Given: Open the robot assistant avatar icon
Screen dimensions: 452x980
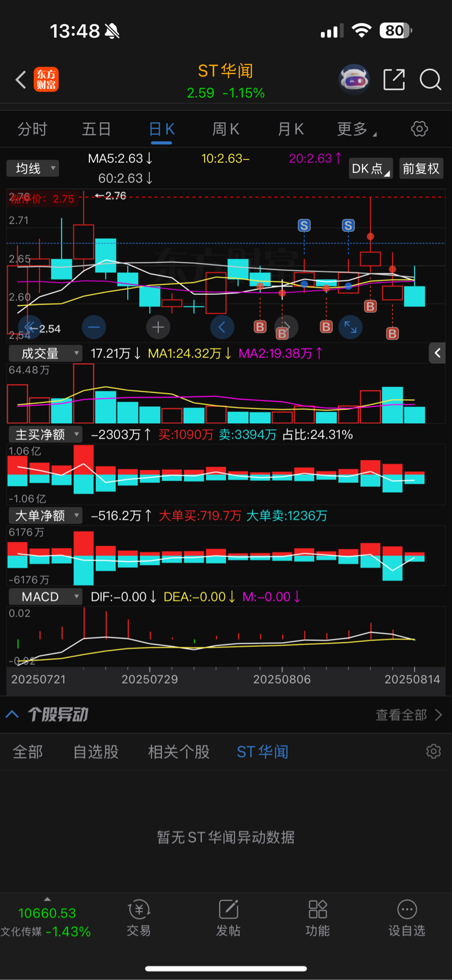Looking at the screenshot, I should [354, 79].
